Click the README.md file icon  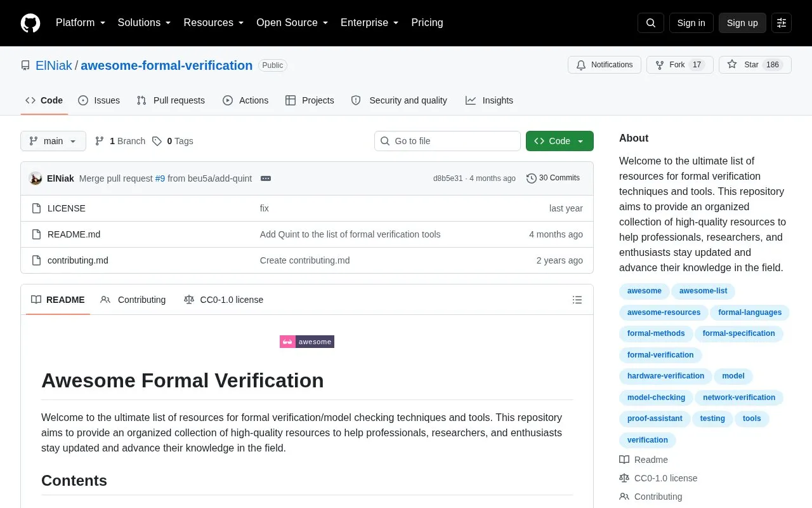[37, 234]
